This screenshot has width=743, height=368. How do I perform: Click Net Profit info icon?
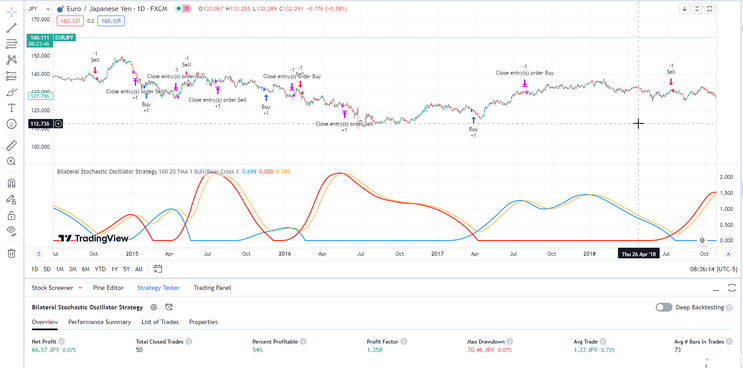62,341
